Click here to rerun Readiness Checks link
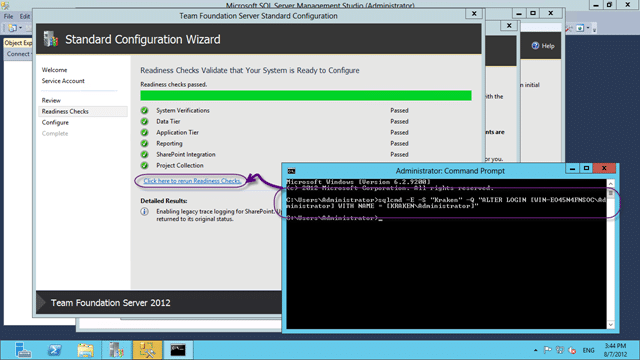Screen dimensions: 640x360 pyautogui.click(x=192, y=181)
